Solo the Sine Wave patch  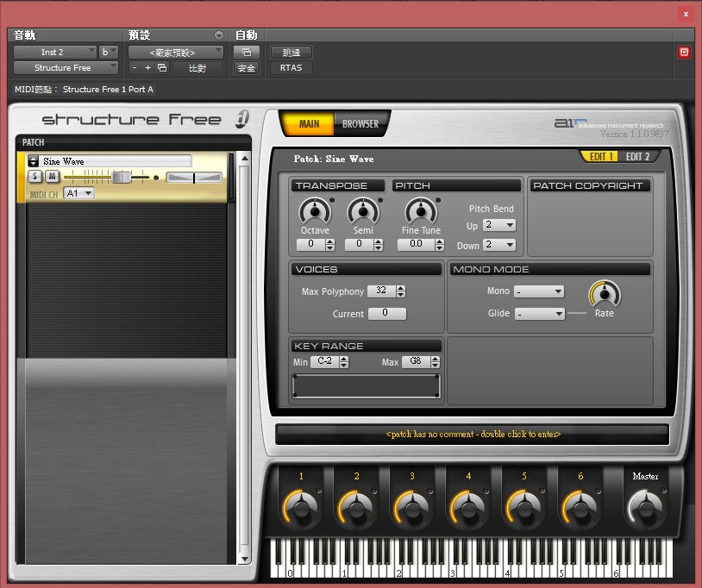pyautogui.click(x=34, y=176)
